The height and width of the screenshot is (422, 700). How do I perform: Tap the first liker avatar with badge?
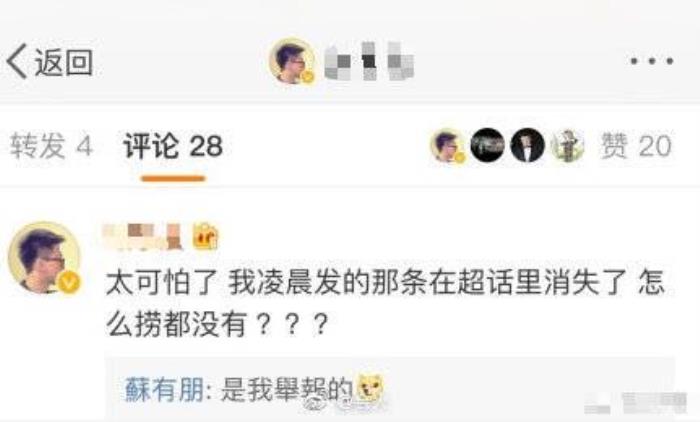coord(448,145)
